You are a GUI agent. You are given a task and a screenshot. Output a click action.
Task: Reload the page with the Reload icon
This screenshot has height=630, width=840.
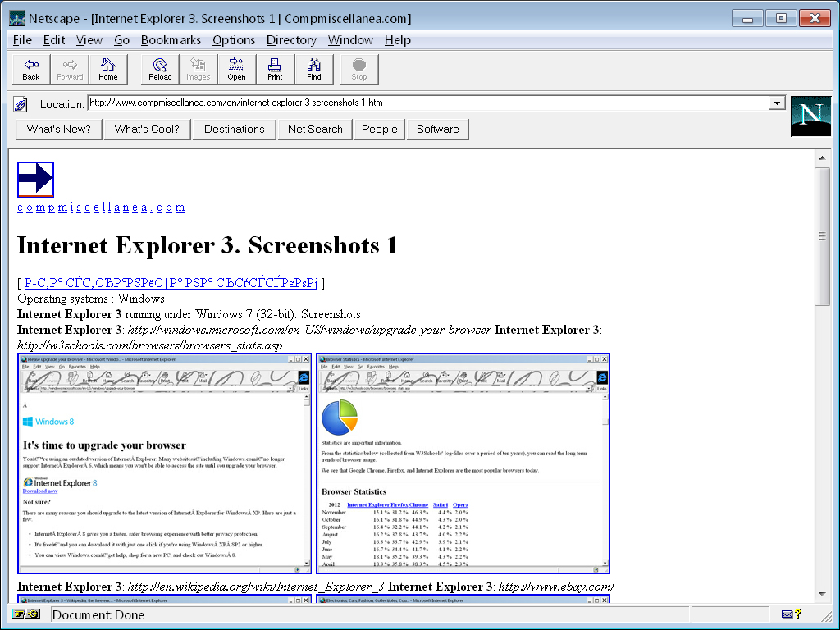tap(160, 69)
